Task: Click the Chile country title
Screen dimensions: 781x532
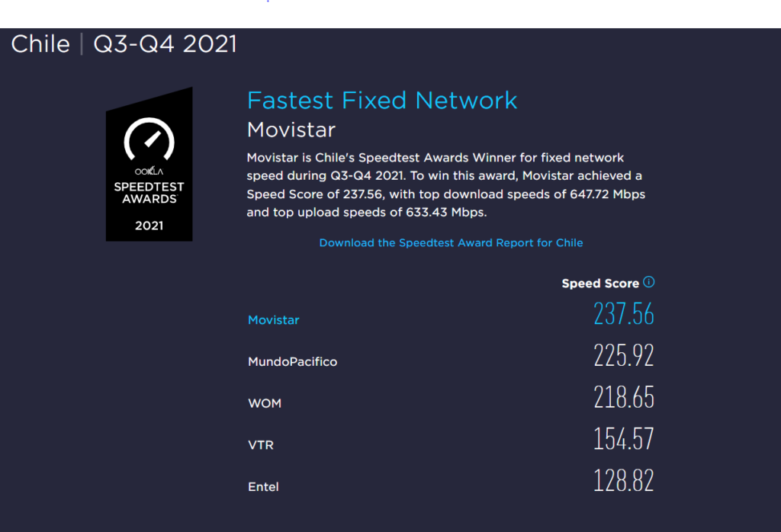Action: (40, 44)
